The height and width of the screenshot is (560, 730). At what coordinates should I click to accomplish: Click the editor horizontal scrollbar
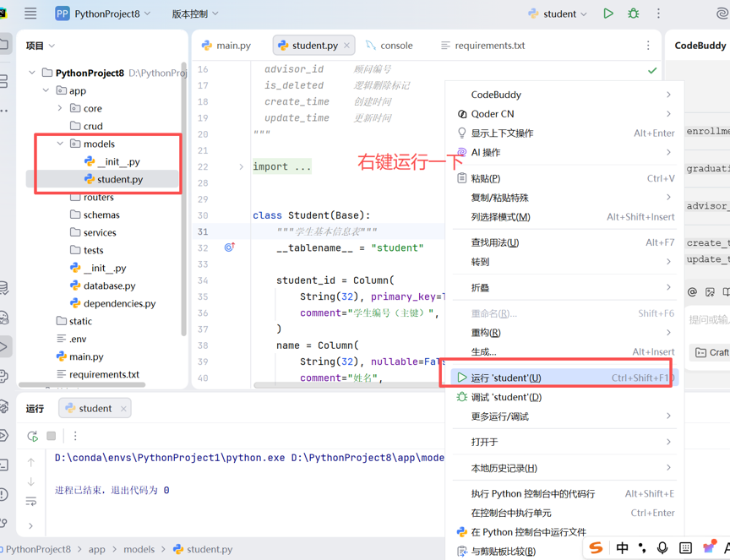(347, 385)
